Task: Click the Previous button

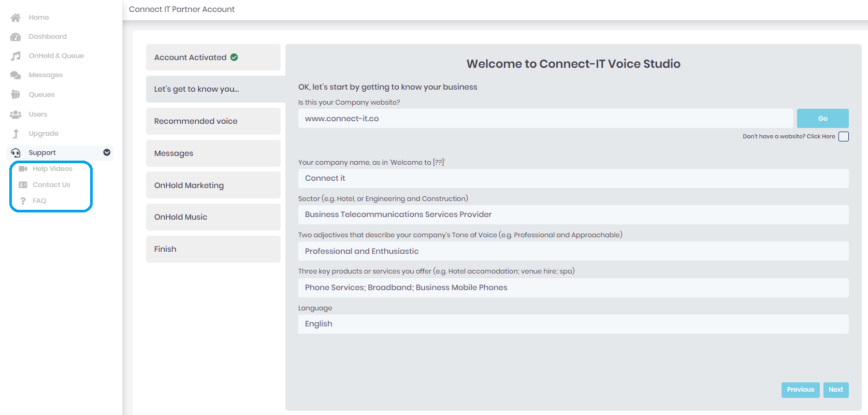Action: [x=800, y=390]
